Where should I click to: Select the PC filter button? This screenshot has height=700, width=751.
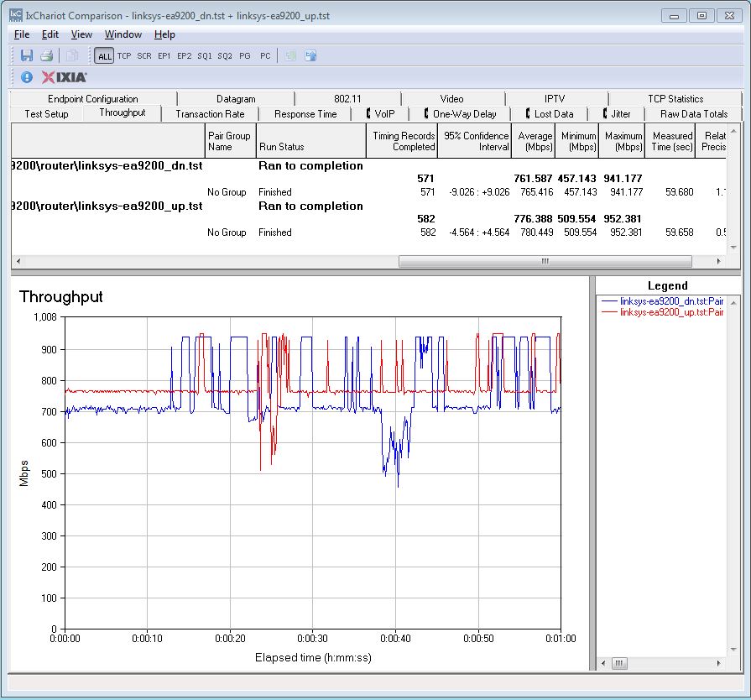pos(265,56)
